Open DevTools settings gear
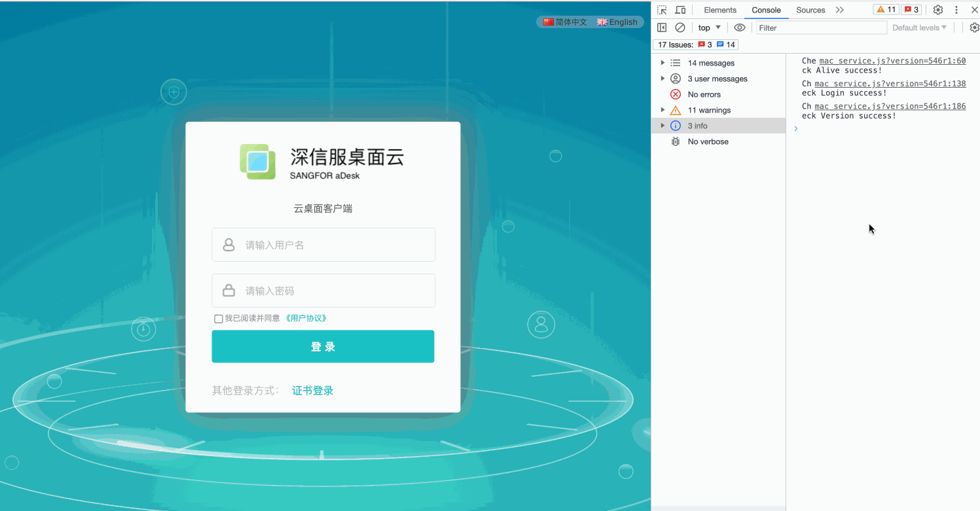Viewport: 980px width, 511px height. click(x=937, y=10)
